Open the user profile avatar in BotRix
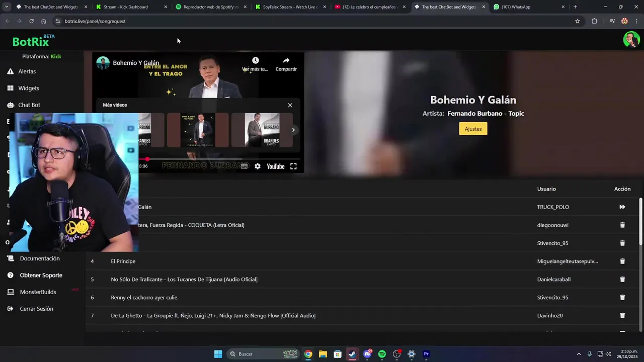Screen dimensions: 644x362 point(631,39)
